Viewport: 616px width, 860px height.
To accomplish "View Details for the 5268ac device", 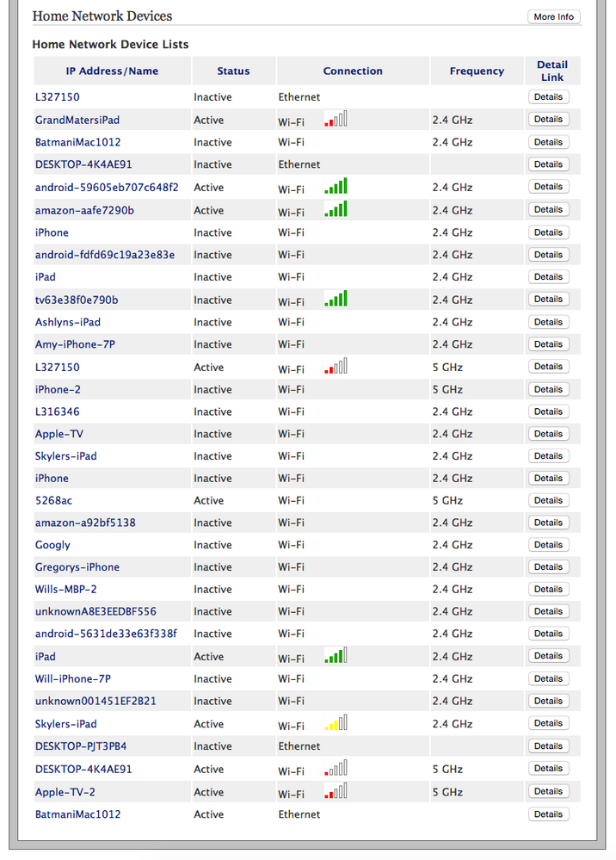I will coord(548,500).
